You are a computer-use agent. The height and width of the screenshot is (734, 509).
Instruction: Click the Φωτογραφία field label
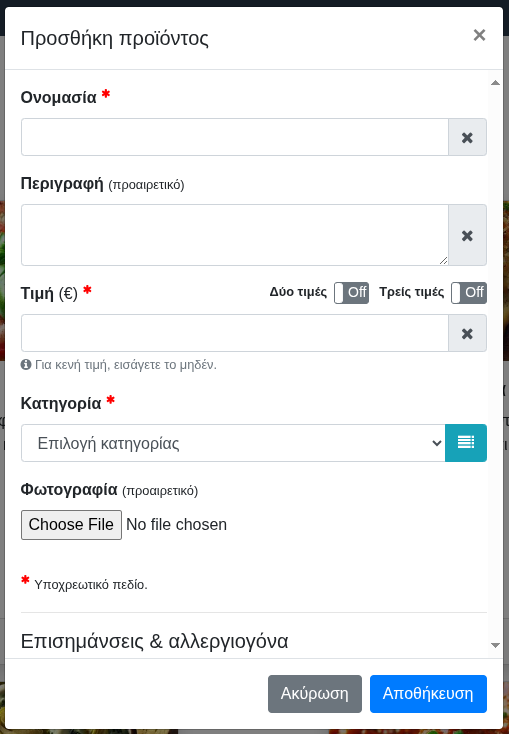pyautogui.click(x=69, y=490)
